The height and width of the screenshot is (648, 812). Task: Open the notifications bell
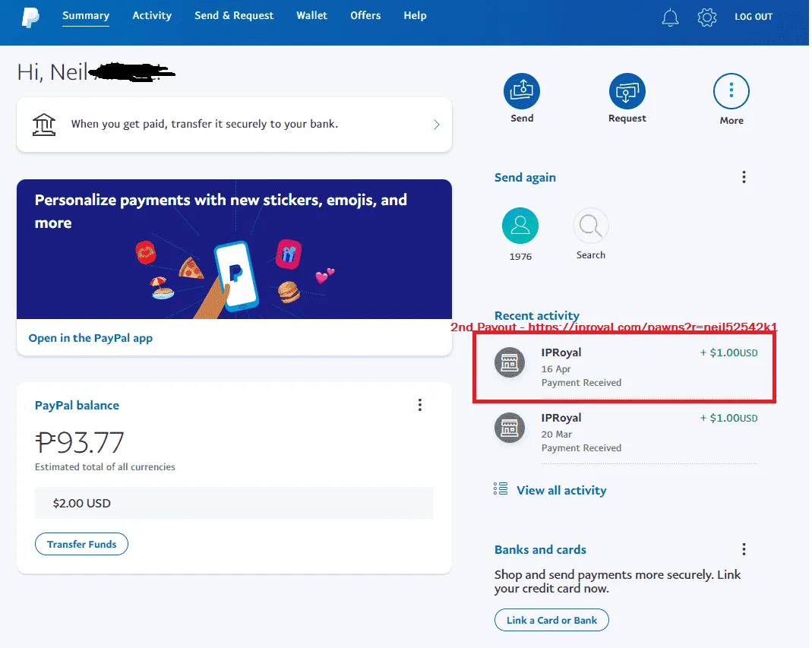[x=670, y=17]
